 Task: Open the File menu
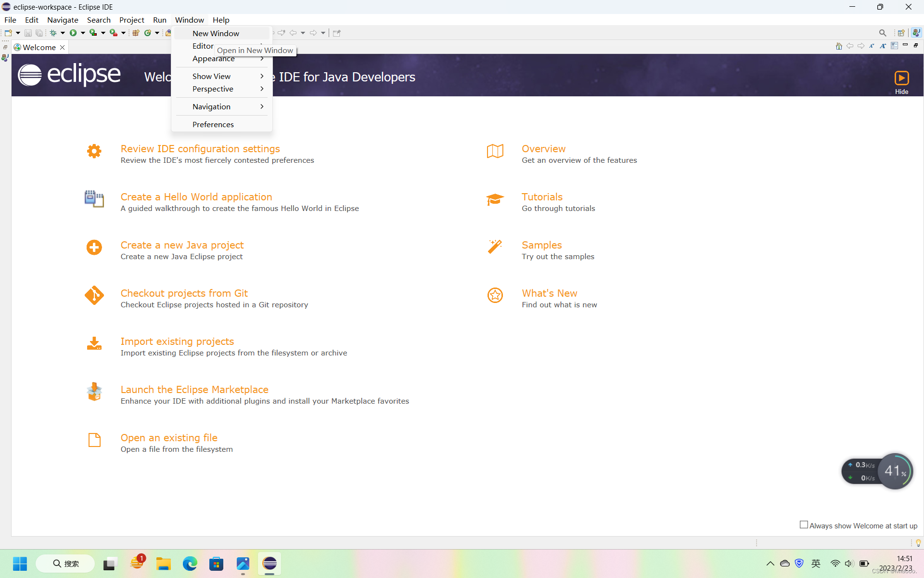coord(10,20)
